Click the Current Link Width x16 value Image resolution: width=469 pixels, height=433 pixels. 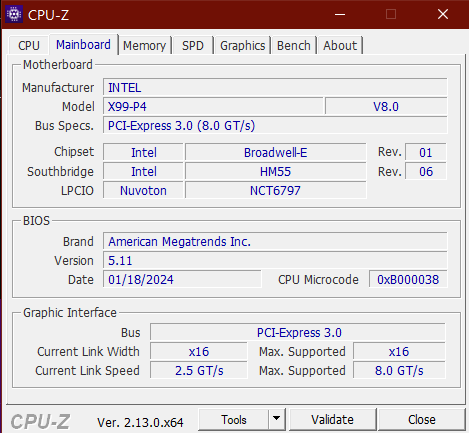[x=199, y=351]
